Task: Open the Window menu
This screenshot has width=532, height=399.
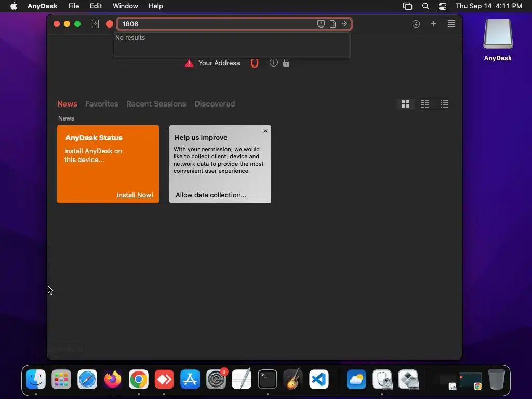Action: click(x=125, y=6)
